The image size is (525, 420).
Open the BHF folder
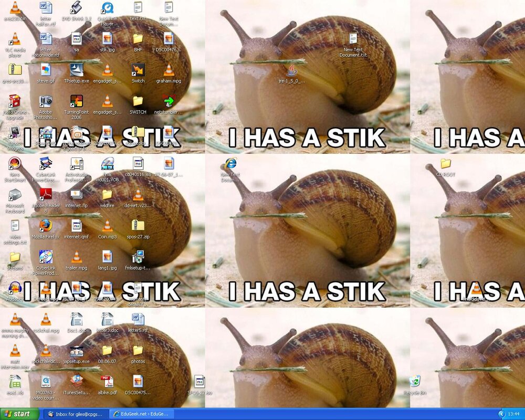138,39
